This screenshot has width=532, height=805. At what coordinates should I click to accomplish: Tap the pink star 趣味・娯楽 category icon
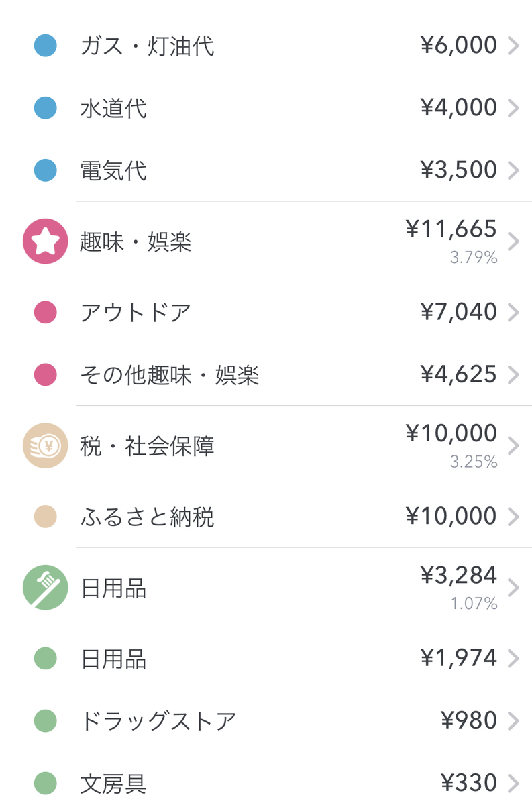pyautogui.click(x=46, y=241)
